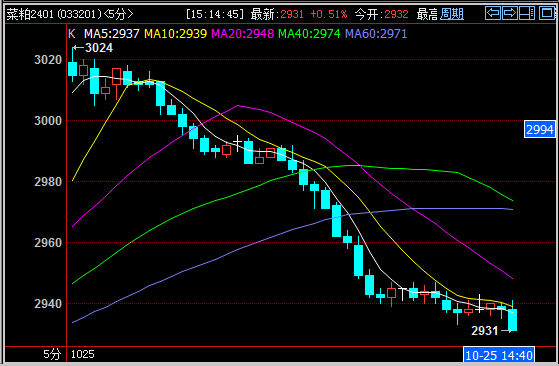Select the MA20:2948 magenta indicator label
The height and width of the screenshot is (366, 559).
(x=242, y=34)
